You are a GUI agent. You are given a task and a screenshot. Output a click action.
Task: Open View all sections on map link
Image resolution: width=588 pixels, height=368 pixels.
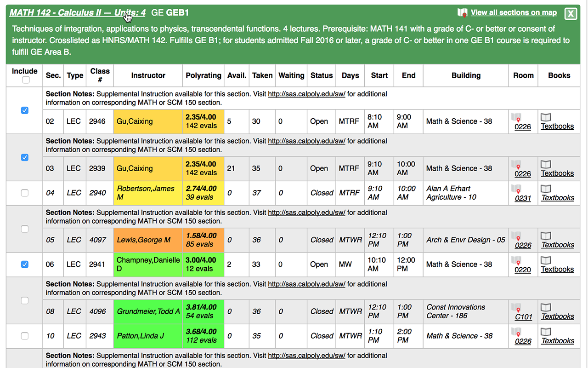[x=514, y=13]
